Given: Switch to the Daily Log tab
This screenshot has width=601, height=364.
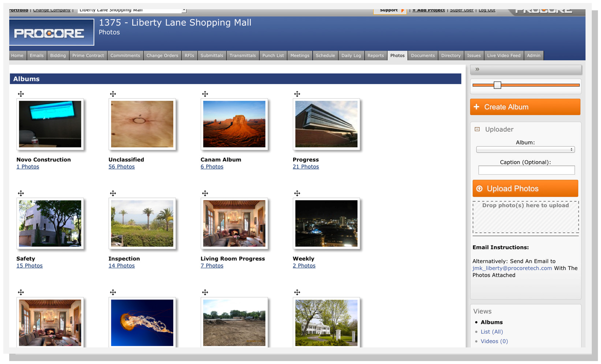Looking at the screenshot, I should click(x=351, y=56).
